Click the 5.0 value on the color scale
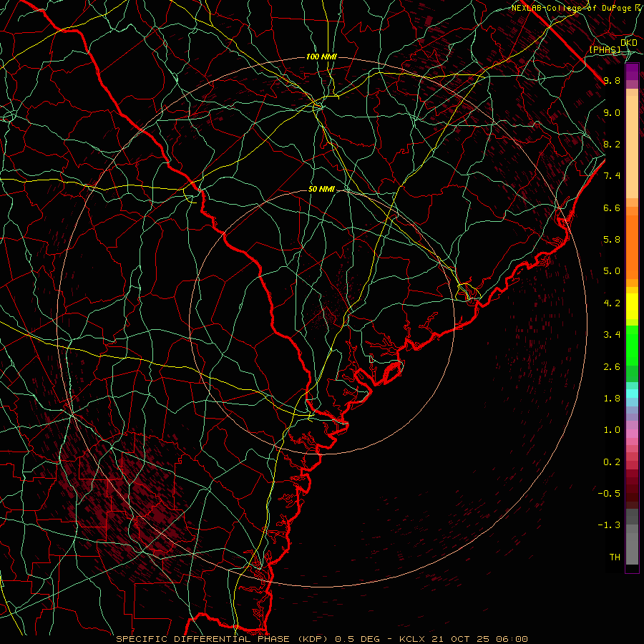 click(612, 271)
